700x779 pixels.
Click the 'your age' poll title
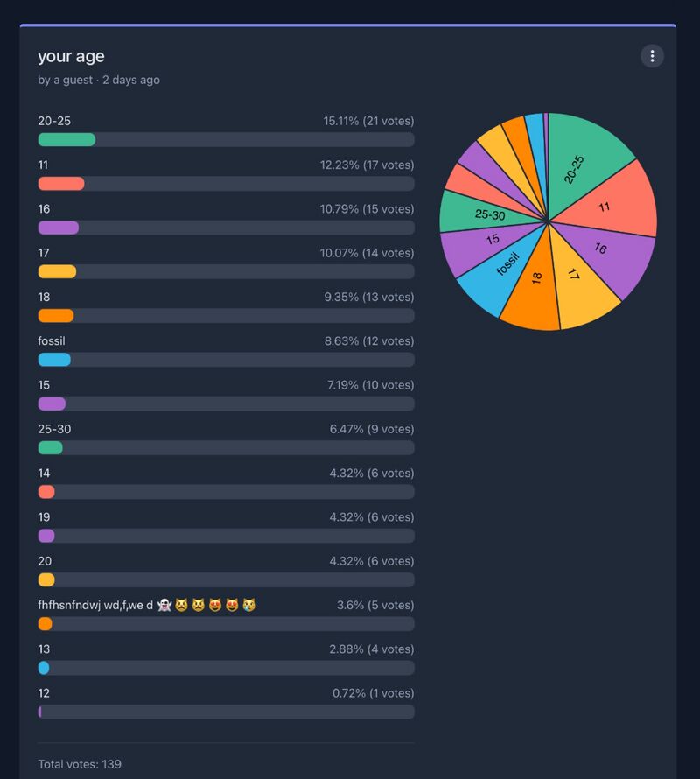coord(71,56)
